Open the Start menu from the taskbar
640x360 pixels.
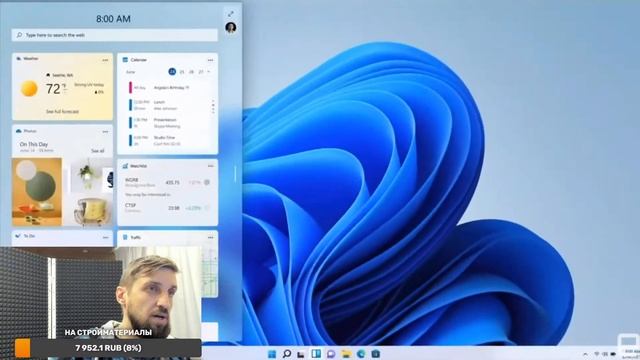pyautogui.click(x=272, y=353)
